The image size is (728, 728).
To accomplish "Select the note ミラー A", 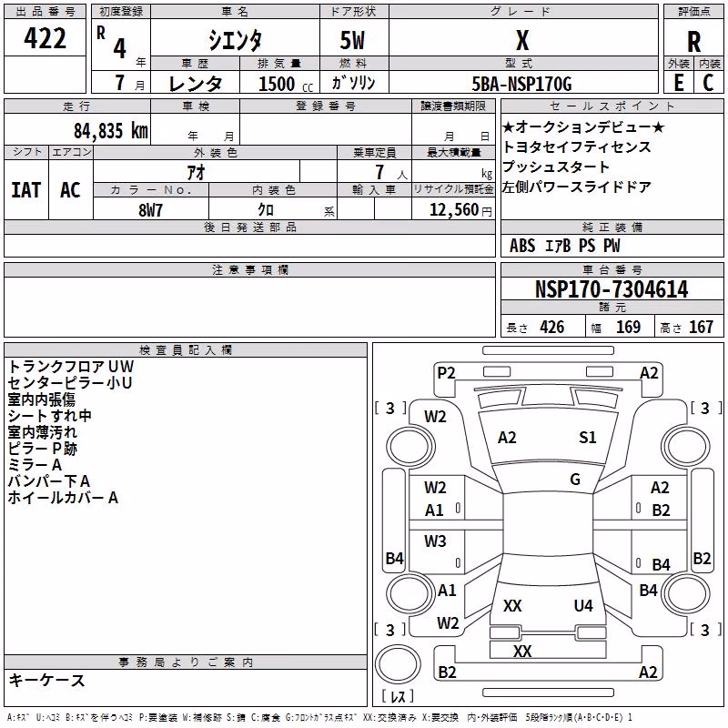I will [35, 465].
